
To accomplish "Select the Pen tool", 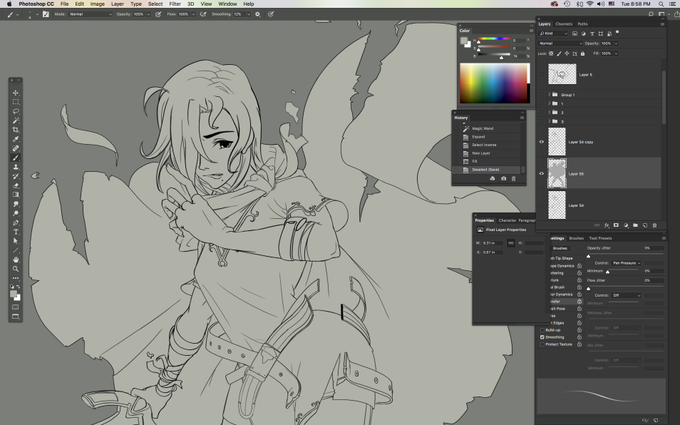I will [16, 223].
